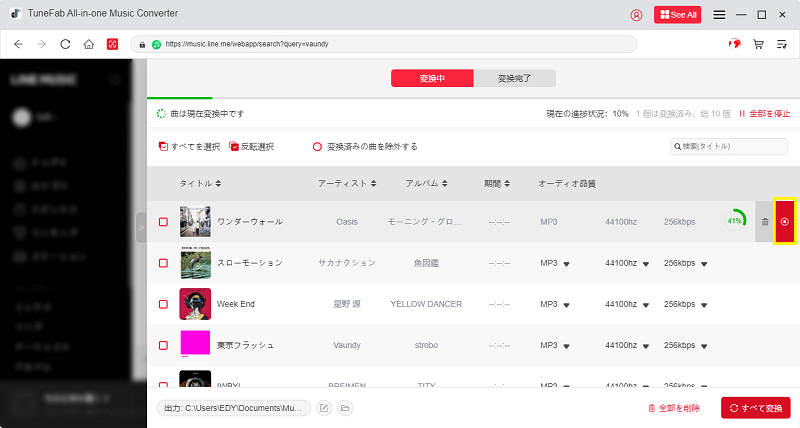Select the 星野 源 artist cell
Image resolution: width=800 pixels, height=428 pixels.
coord(347,305)
